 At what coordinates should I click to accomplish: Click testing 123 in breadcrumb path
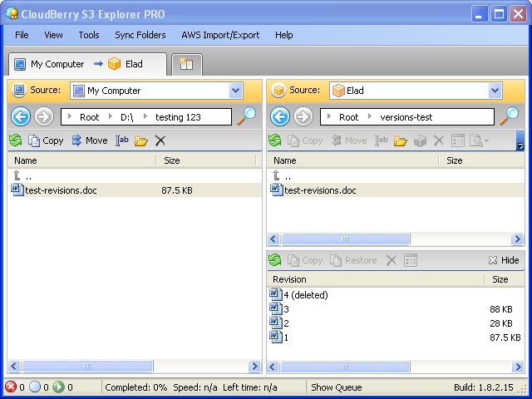coord(178,117)
